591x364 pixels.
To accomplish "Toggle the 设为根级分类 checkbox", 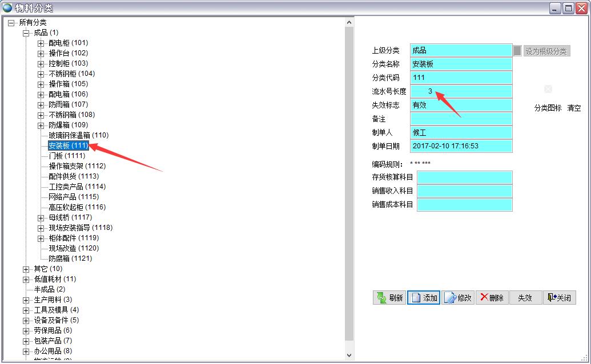I will pyautogui.click(x=517, y=51).
